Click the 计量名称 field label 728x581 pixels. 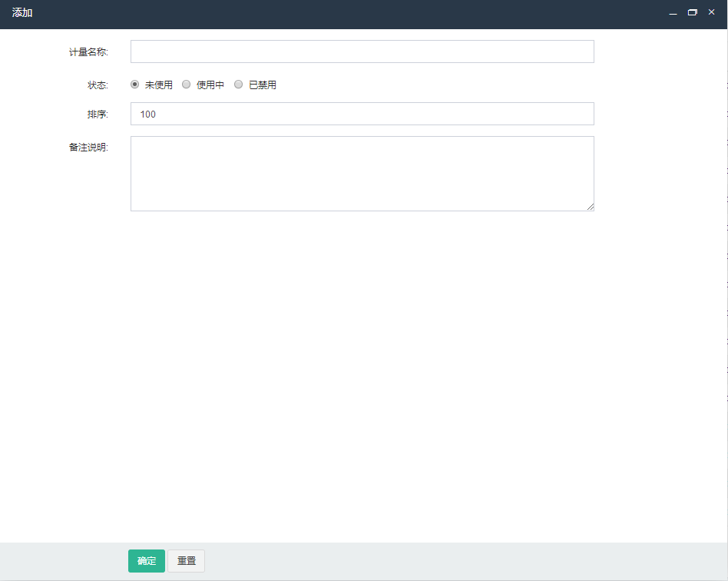(88, 52)
